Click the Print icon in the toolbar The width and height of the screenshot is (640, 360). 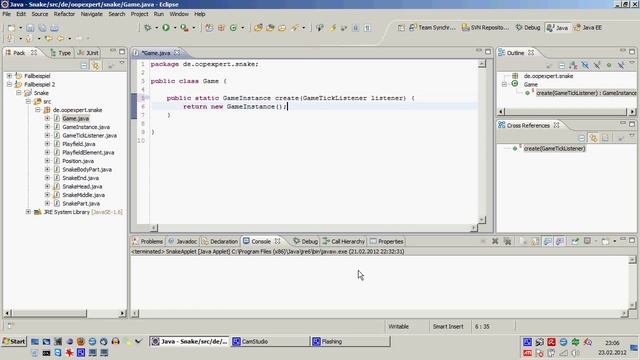point(54,28)
